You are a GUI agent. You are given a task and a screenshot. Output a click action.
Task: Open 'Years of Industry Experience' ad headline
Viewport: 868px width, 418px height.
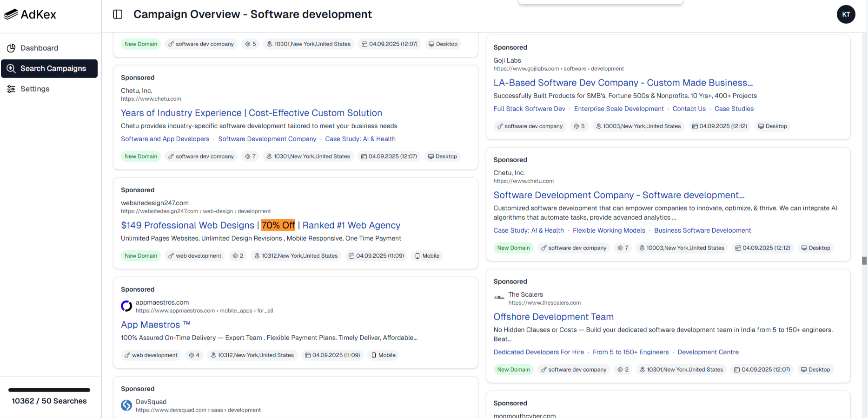click(x=251, y=113)
